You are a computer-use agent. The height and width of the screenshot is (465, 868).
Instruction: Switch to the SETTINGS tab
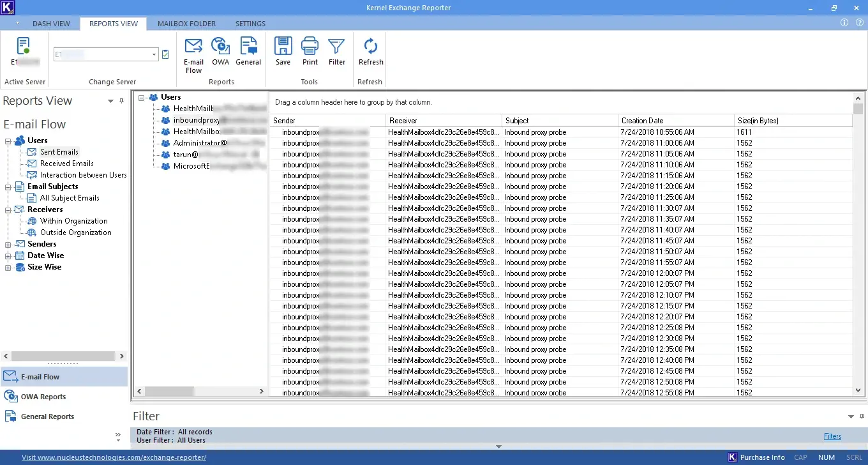point(250,24)
